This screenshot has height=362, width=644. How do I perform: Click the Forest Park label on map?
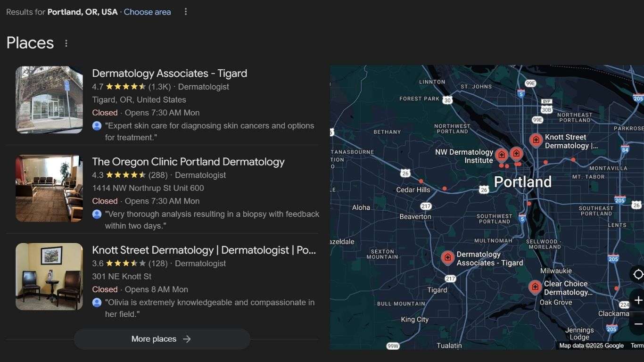point(419,99)
